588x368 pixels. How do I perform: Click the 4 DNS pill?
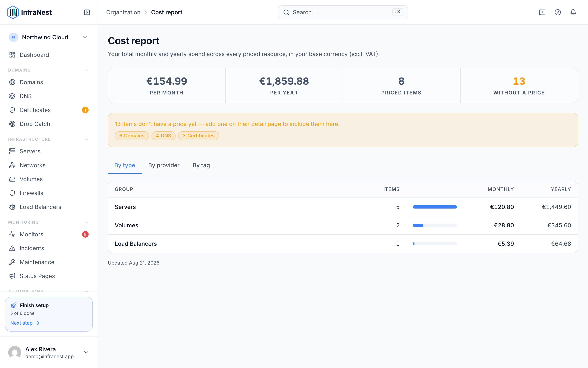(164, 136)
